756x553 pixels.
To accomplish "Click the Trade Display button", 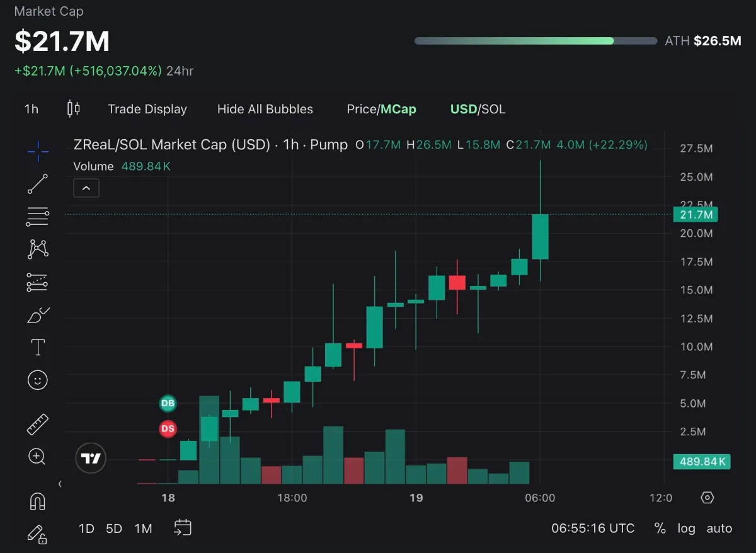I will (x=147, y=109).
